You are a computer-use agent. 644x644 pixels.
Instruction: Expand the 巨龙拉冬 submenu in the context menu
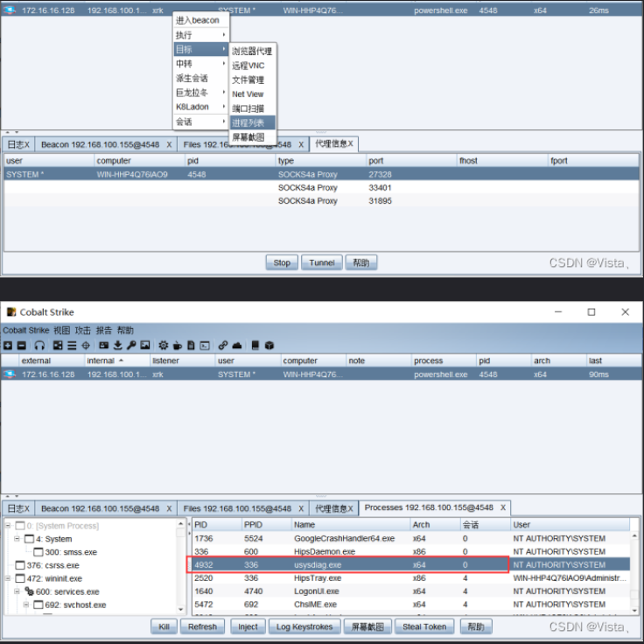coord(201,93)
